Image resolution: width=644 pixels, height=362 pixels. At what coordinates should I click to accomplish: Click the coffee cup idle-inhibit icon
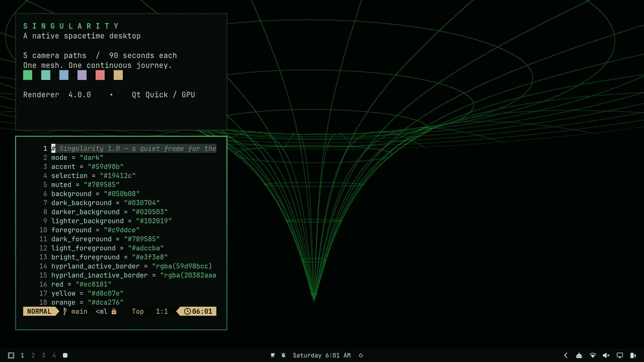click(x=273, y=356)
